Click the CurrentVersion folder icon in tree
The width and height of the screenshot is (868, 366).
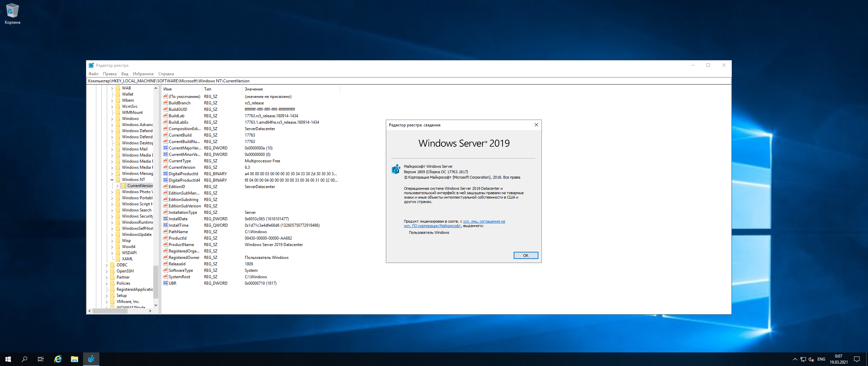point(123,186)
